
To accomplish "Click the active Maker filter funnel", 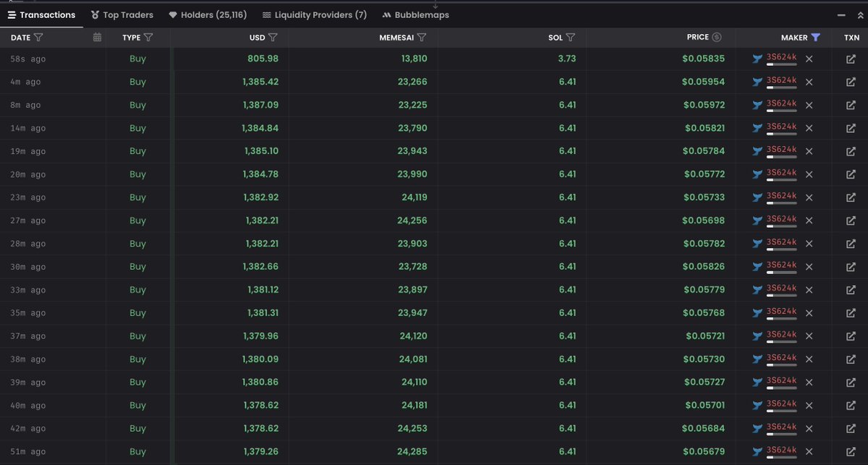I will point(816,38).
